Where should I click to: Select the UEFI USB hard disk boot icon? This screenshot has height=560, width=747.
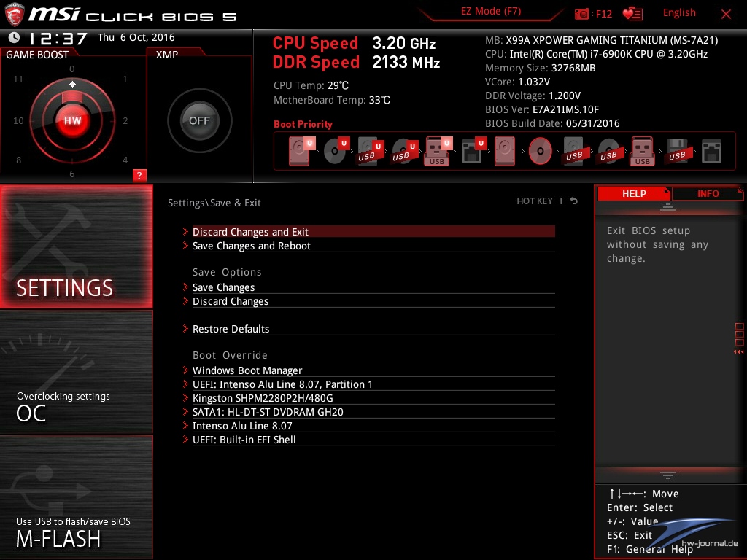point(370,151)
